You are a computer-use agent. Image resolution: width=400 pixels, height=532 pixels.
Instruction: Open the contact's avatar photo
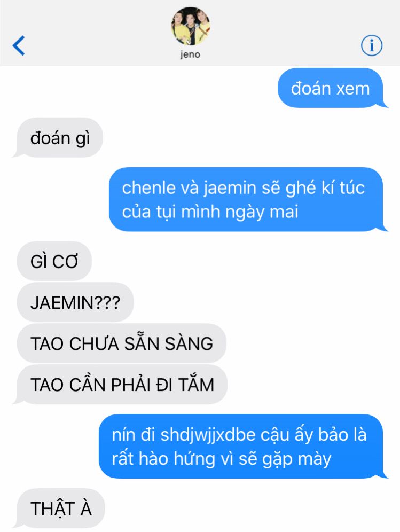click(x=190, y=26)
